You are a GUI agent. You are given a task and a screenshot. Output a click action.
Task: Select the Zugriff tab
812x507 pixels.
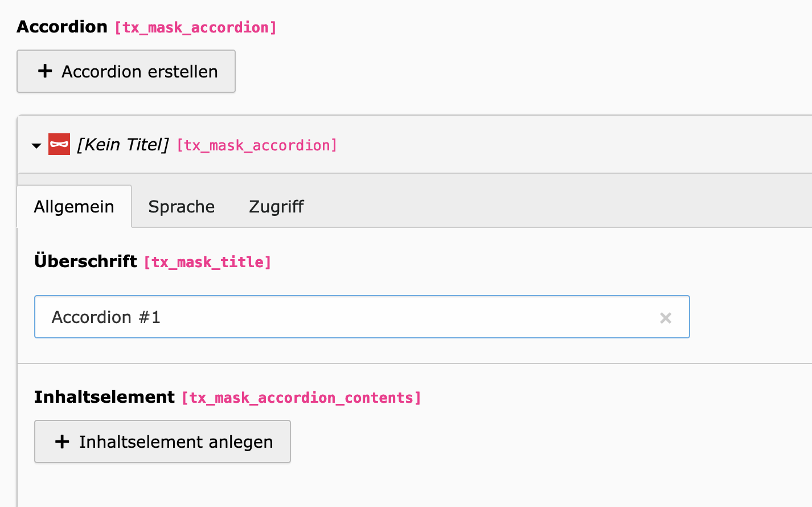[x=276, y=207]
